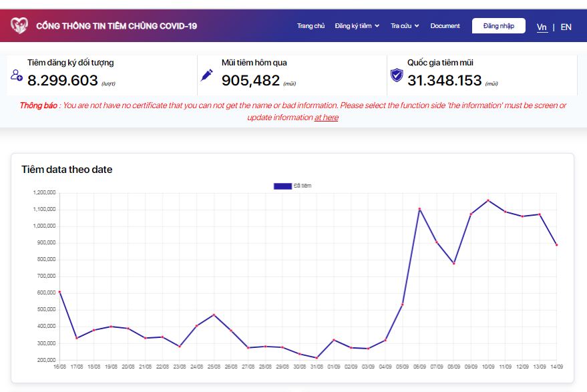Image resolution: width=587 pixels, height=392 pixels.
Task: Click the 200,000 y-axis label
Action: (47, 360)
